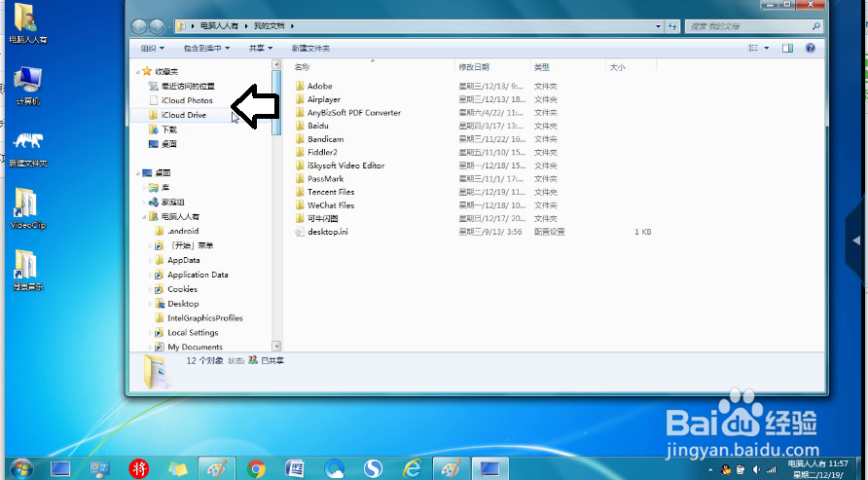
Task: Click the 我的文档 search box
Action: pos(754,26)
